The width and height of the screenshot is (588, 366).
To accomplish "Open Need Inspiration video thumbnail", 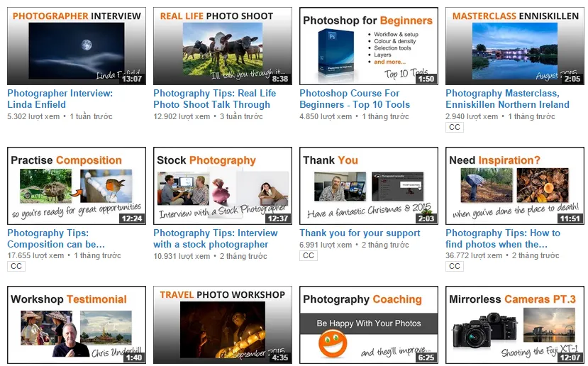I will click(515, 186).
